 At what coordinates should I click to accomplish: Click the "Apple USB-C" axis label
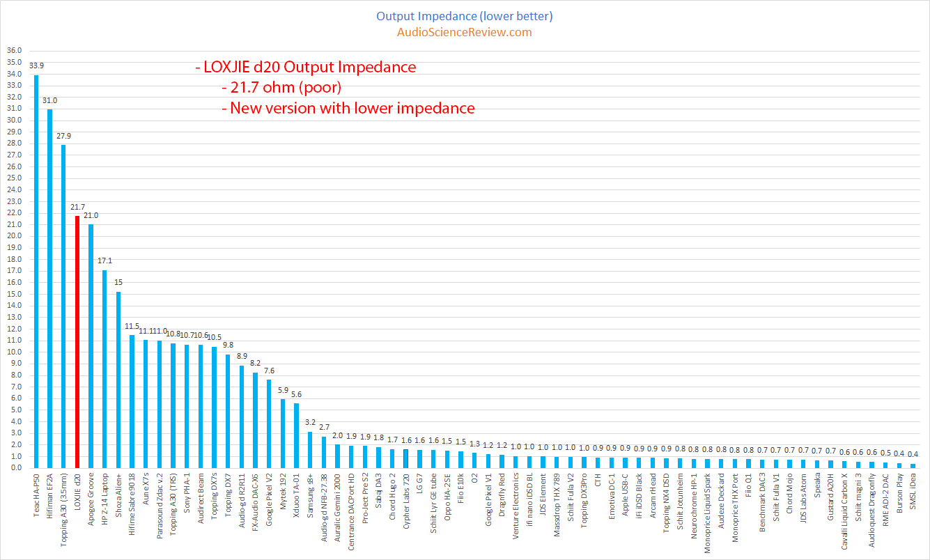tap(625, 497)
